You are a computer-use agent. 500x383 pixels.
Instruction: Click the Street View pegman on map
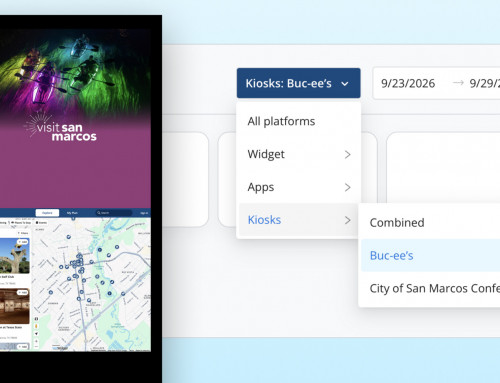coord(36,326)
